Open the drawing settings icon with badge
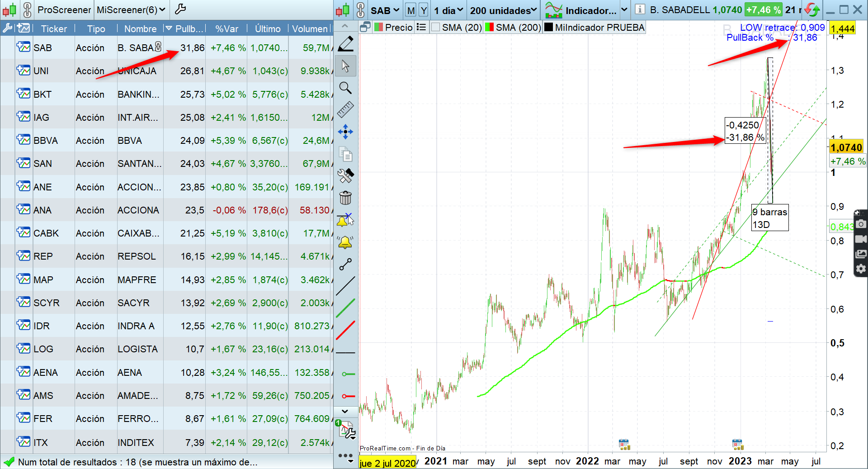 point(346,430)
